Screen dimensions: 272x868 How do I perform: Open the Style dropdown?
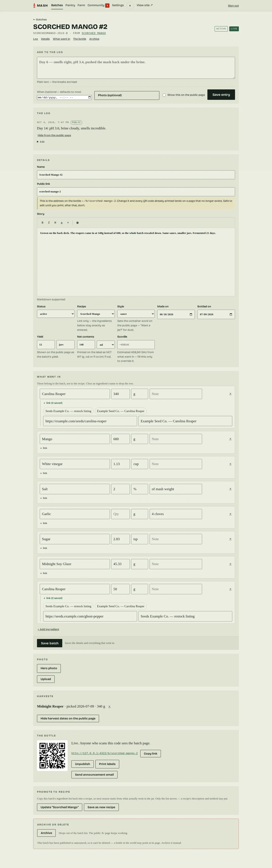[136, 314]
